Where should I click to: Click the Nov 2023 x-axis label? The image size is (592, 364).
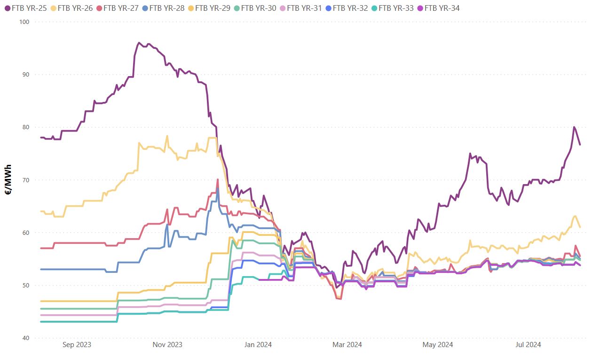pos(167,345)
